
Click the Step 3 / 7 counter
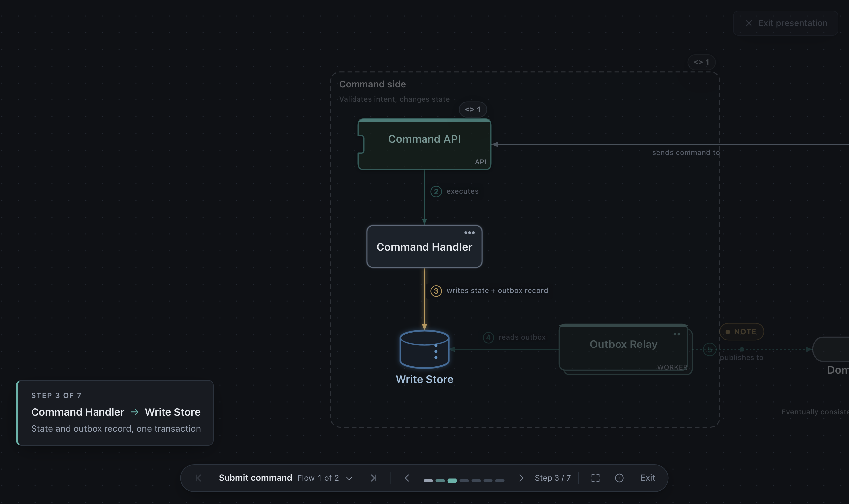(x=553, y=478)
